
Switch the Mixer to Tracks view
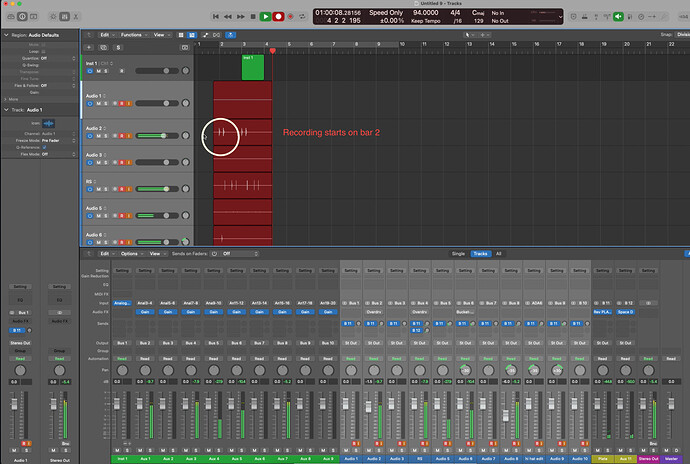[480, 254]
